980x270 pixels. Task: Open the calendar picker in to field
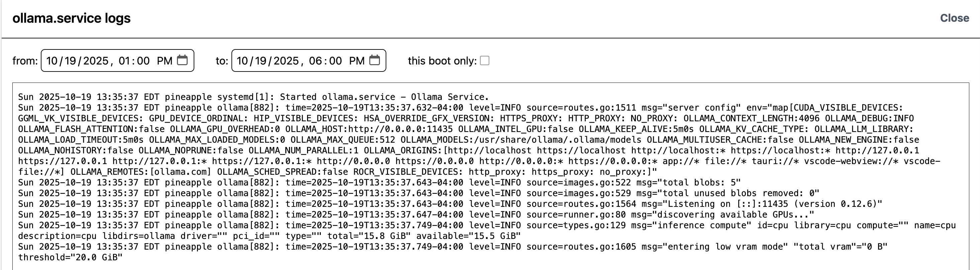375,60
